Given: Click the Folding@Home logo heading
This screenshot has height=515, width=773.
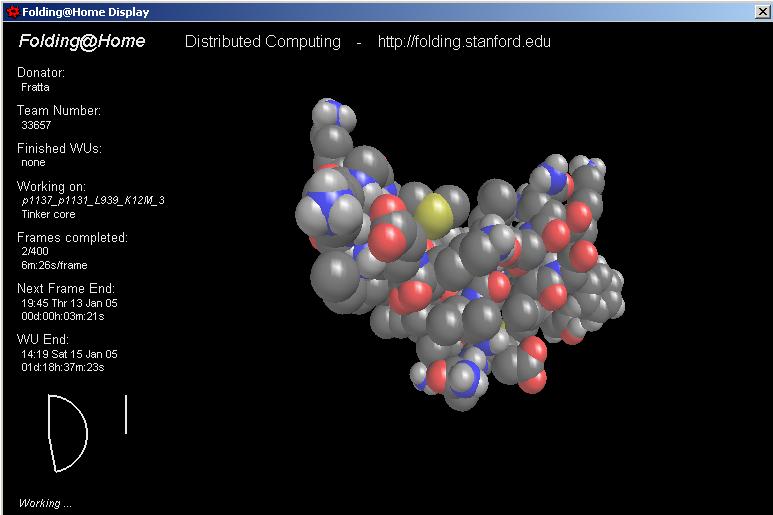Looking at the screenshot, I should tap(82, 41).
